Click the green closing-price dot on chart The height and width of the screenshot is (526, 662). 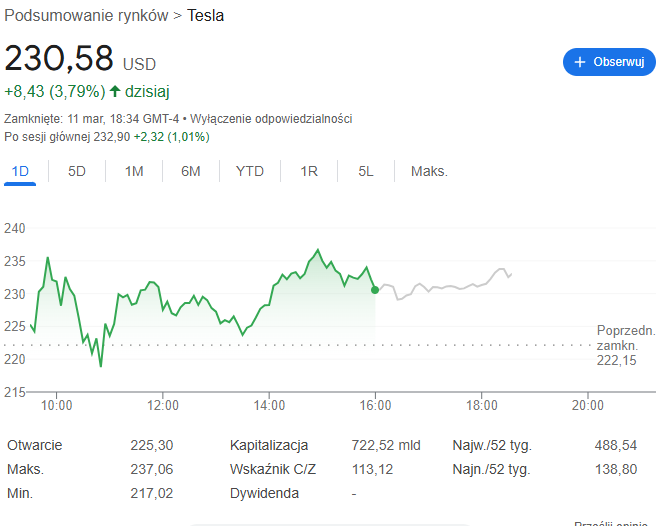click(x=375, y=289)
